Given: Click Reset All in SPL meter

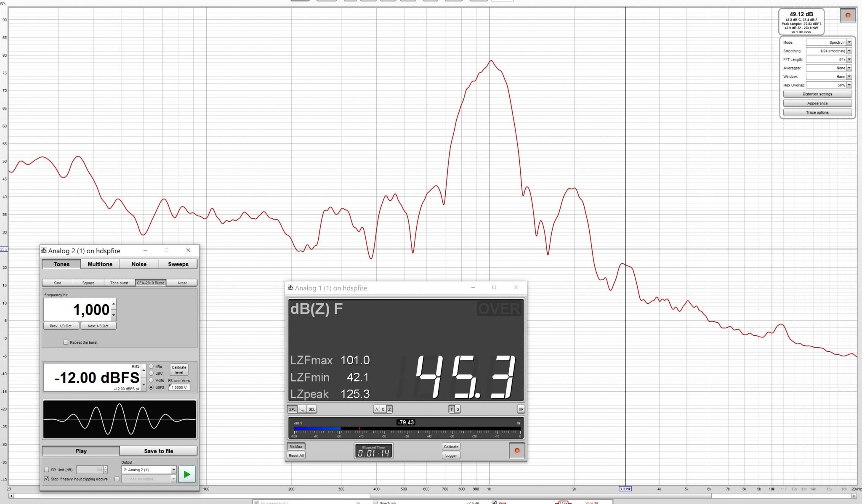Looking at the screenshot, I should (296, 455).
